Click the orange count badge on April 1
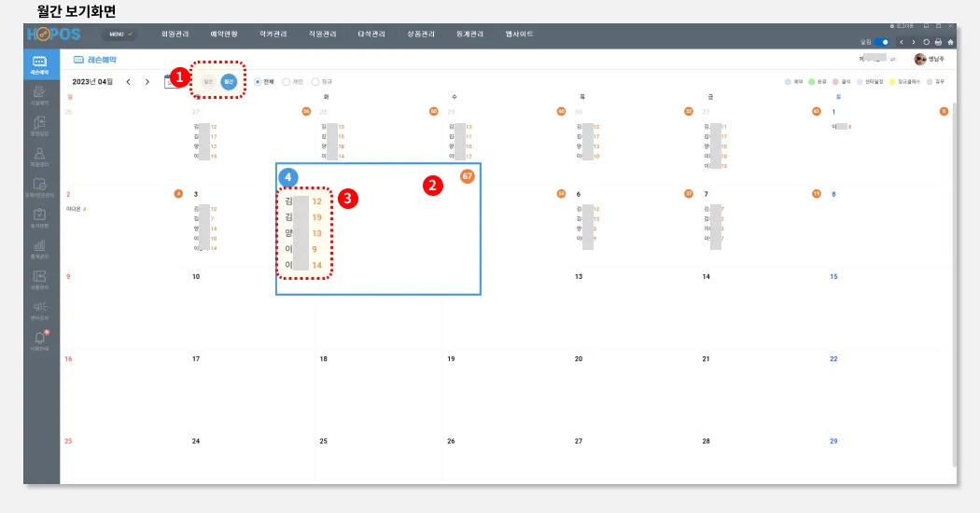 tap(944, 111)
